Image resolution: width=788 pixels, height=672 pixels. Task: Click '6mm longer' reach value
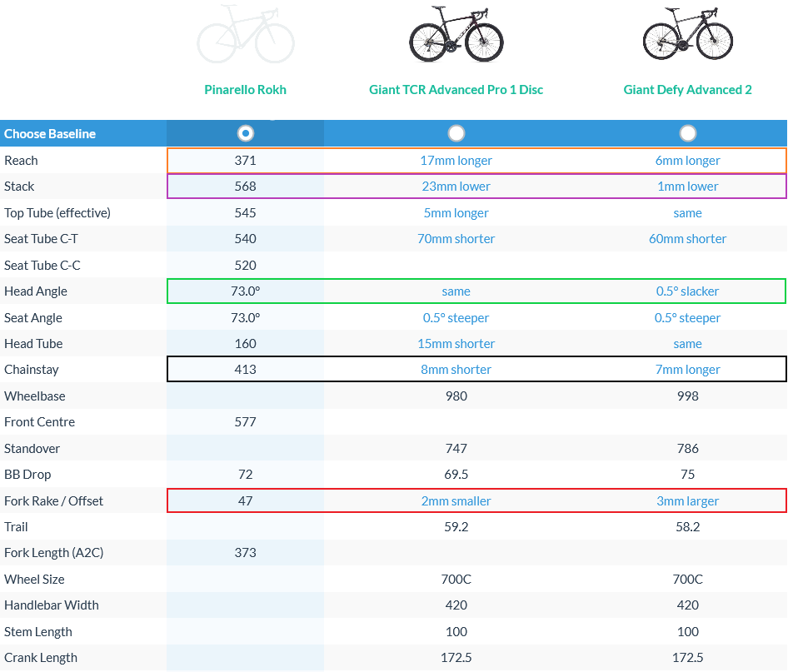pyautogui.click(x=687, y=160)
